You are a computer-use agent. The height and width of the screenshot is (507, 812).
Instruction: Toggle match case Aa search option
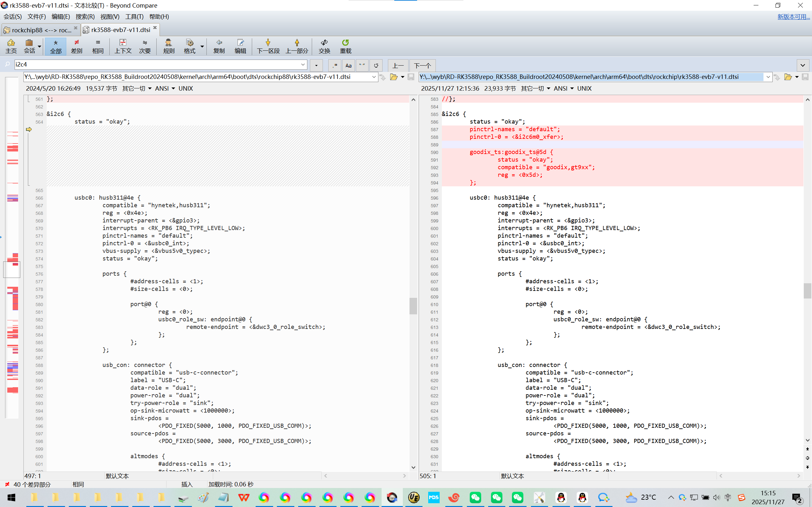coord(348,65)
